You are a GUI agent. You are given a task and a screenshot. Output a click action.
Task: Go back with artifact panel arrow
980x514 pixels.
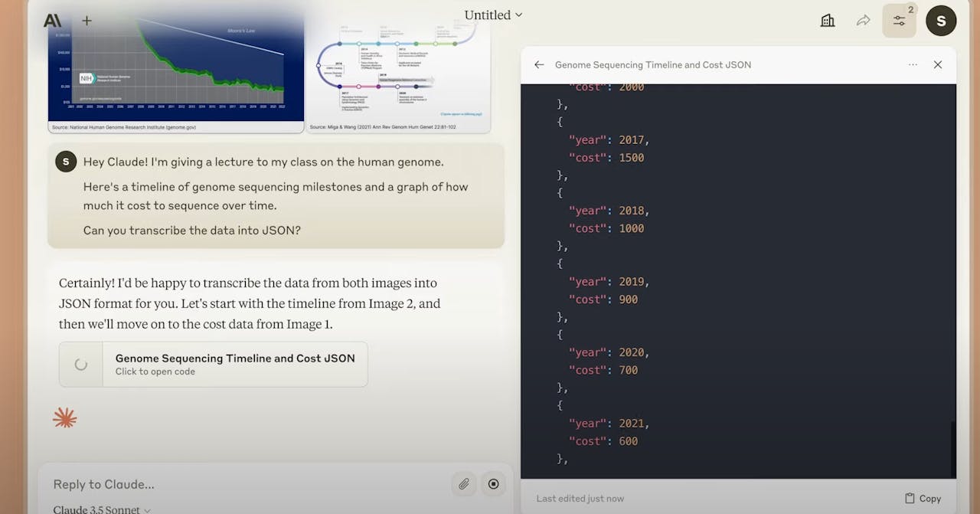tap(539, 65)
